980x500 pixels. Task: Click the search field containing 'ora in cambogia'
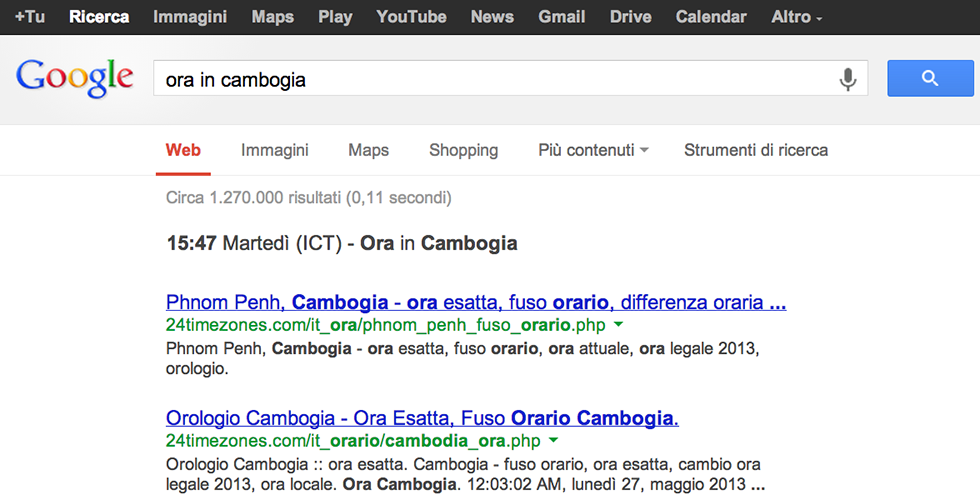coord(490,79)
